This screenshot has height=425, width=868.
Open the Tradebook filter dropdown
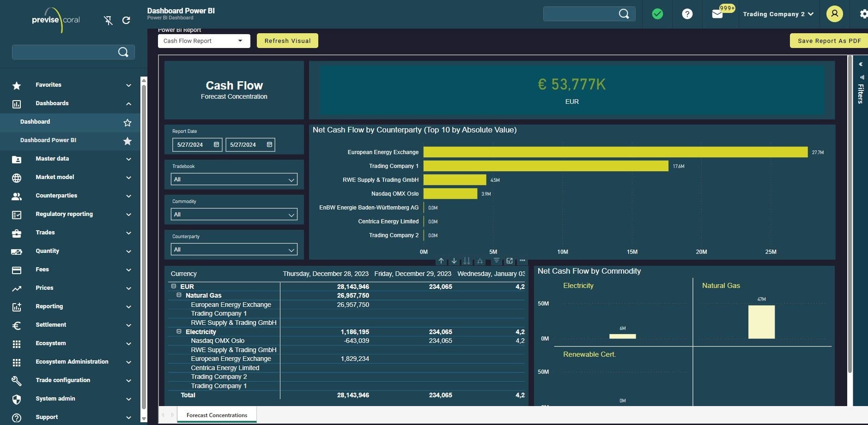coord(234,180)
